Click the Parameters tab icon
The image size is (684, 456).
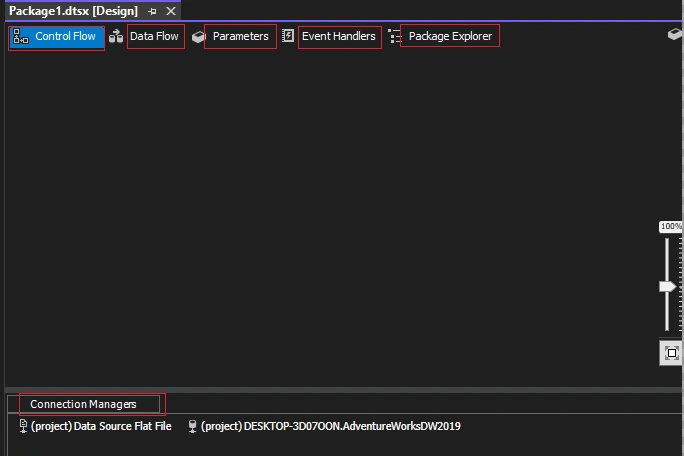(198, 37)
